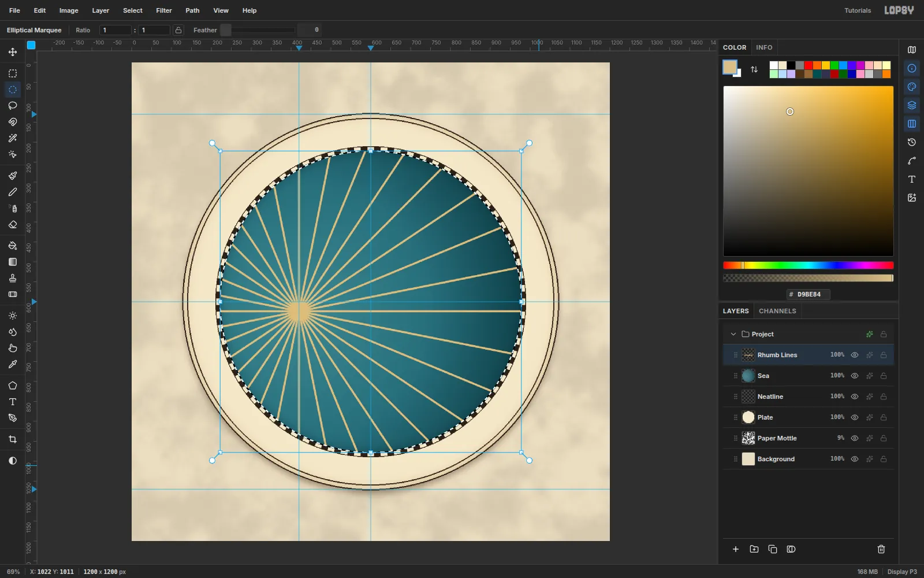Toggle the Color palette panel icon

click(912, 87)
